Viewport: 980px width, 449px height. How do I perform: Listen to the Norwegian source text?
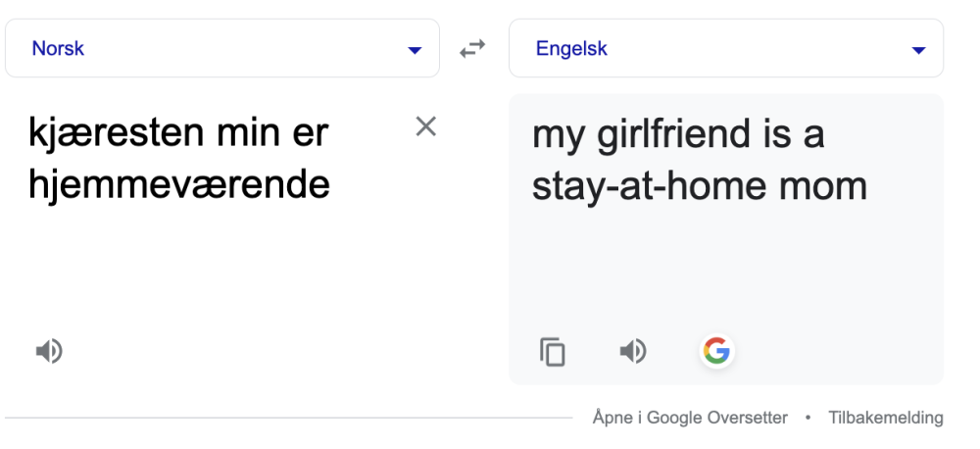point(49,351)
